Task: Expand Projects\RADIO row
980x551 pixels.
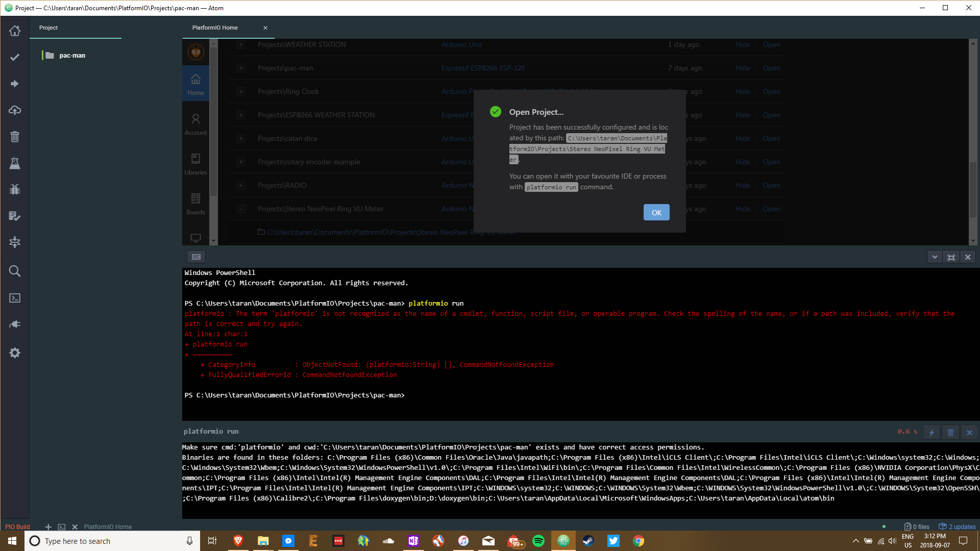Action: point(241,186)
